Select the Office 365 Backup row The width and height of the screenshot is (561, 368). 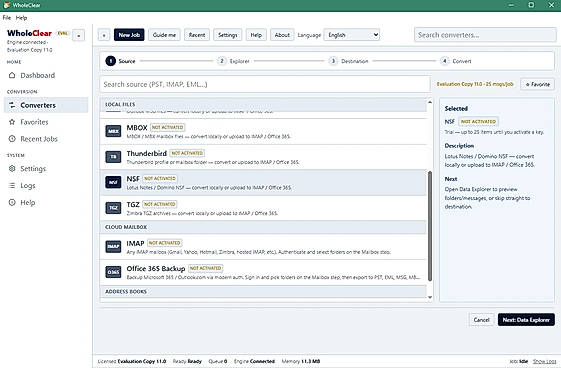[x=263, y=272]
